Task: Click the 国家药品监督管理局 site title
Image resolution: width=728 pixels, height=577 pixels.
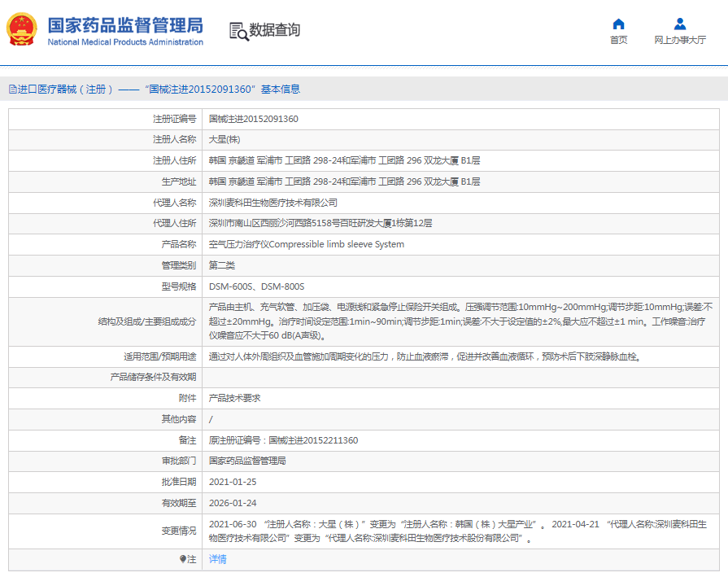Action: (x=125, y=24)
